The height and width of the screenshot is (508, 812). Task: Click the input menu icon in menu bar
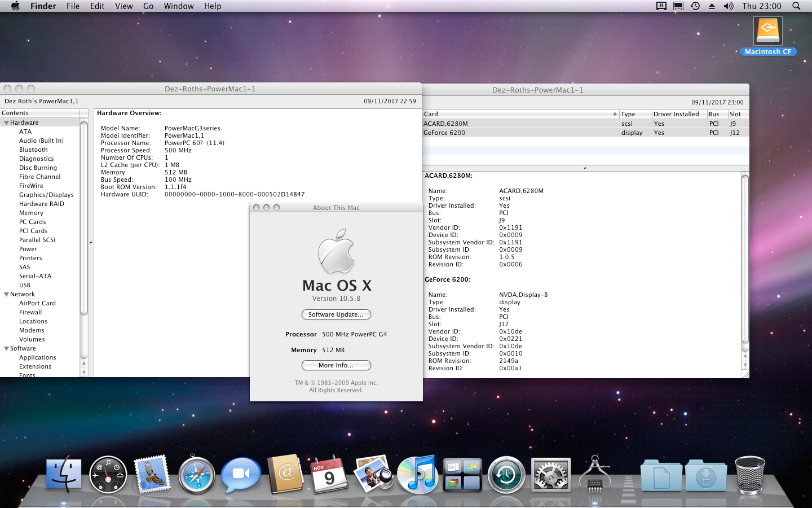click(x=661, y=6)
